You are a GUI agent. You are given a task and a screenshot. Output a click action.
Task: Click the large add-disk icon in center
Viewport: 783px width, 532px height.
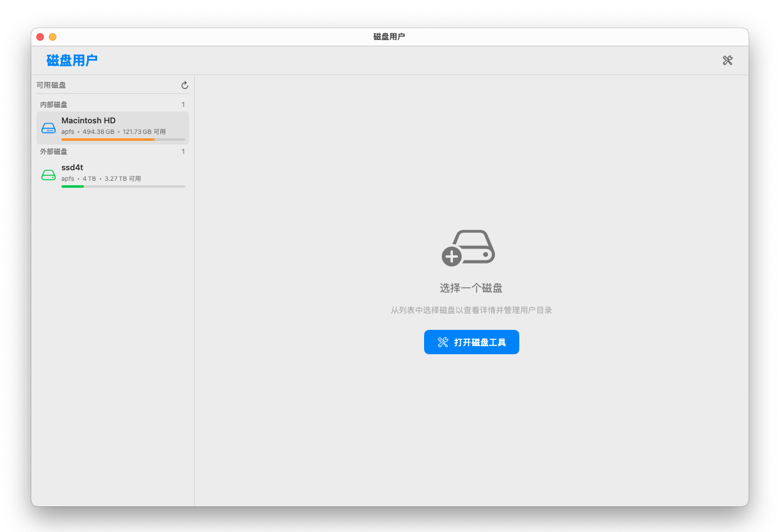click(468, 248)
